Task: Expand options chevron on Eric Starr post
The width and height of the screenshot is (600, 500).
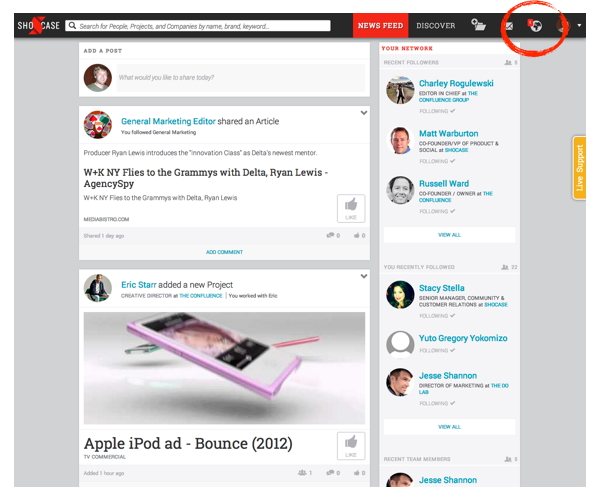Action: pos(364,276)
